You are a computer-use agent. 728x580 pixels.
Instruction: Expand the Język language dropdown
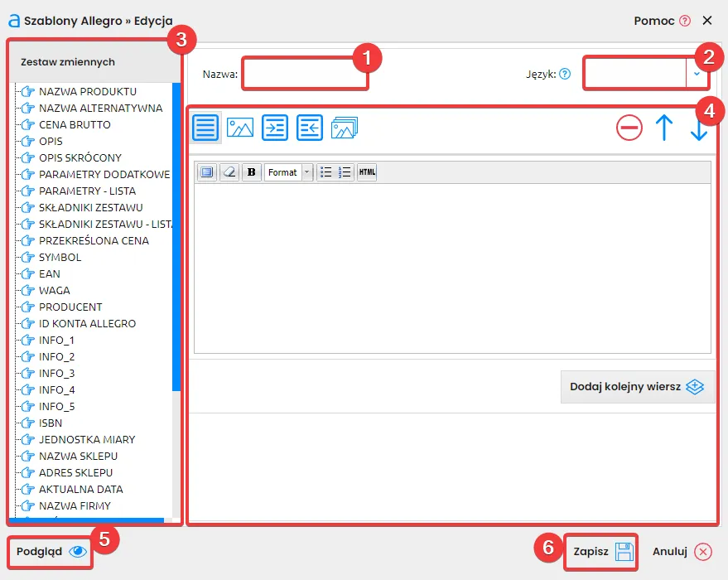pyautogui.click(x=697, y=74)
